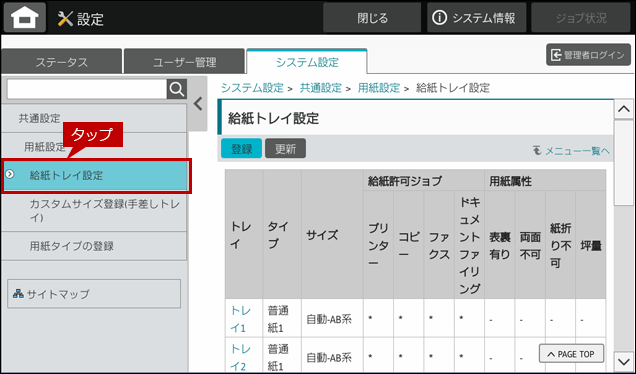Go to the Home screen icon
The image size is (636, 374).
coord(25,17)
